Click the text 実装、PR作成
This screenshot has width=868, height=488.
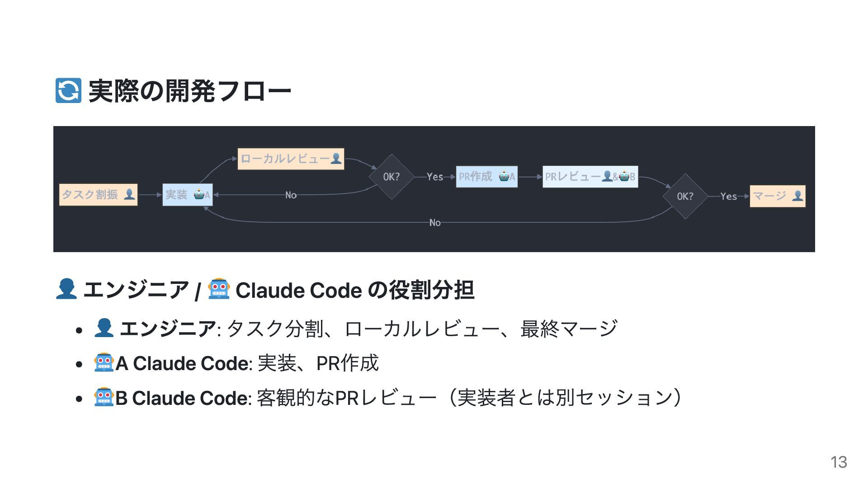[x=318, y=363]
